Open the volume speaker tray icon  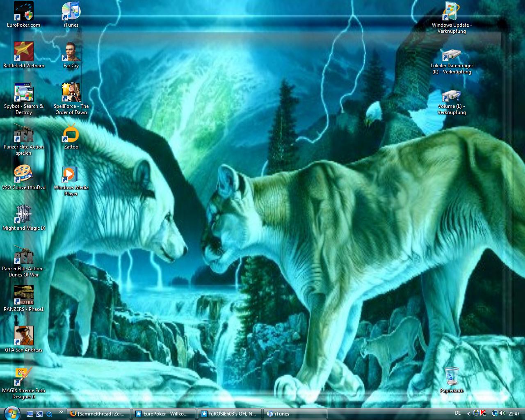502,413
